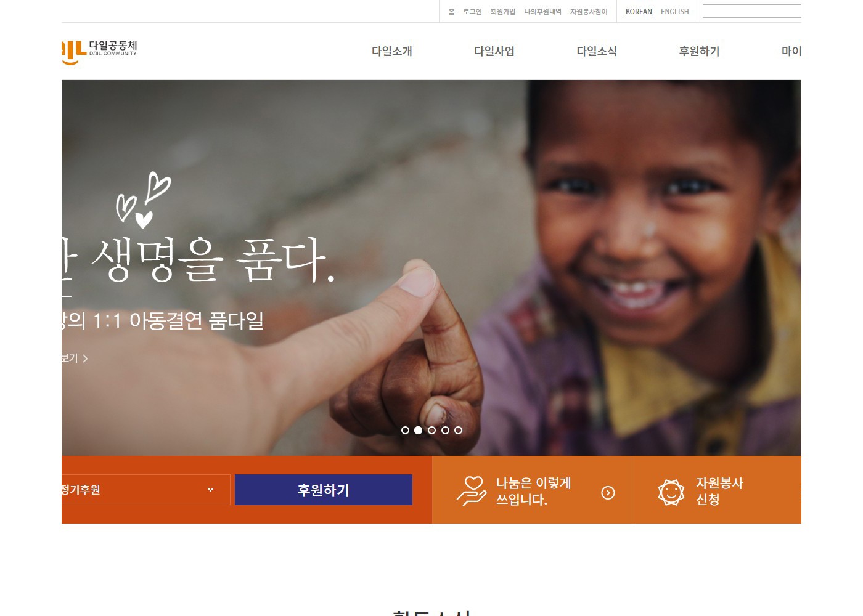Open the 정기후원 donation type dropdown
This screenshot has height=616, width=863.
click(x=146, y=490)
